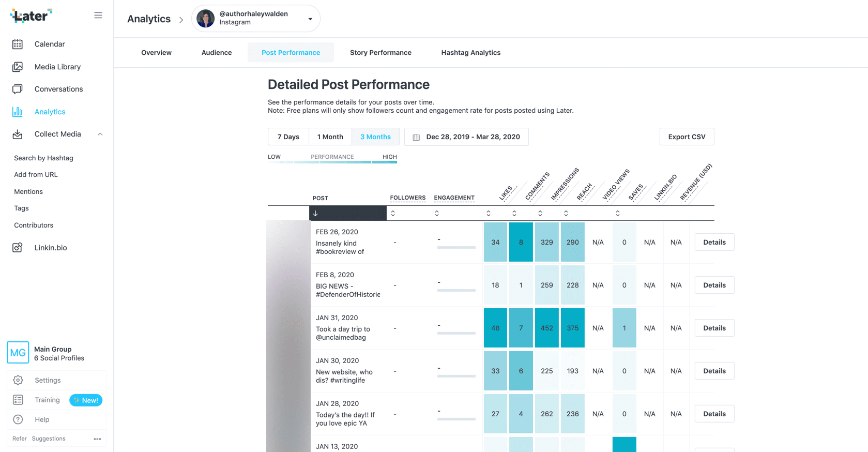Click the 452 impressions cell
This screenshot has height=452, width=868.
[547, 328]
